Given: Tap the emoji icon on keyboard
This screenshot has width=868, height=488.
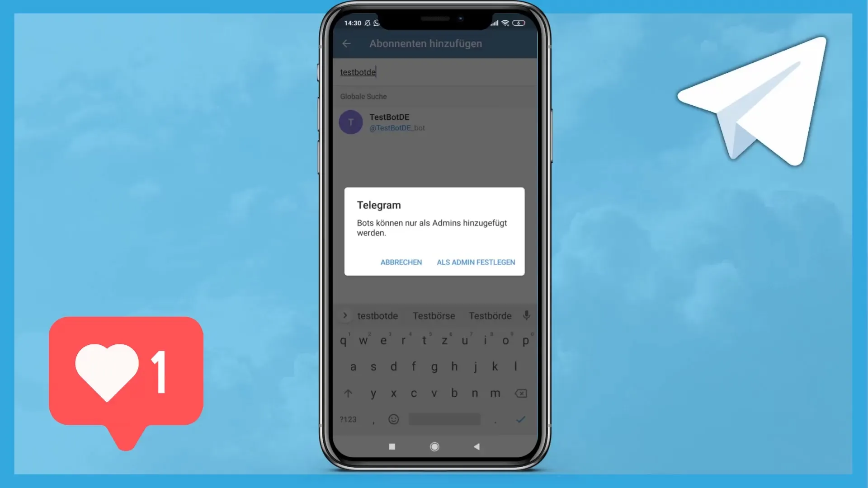Looking at the screenshot, I should pyautogui.click(x=393, y=419).
